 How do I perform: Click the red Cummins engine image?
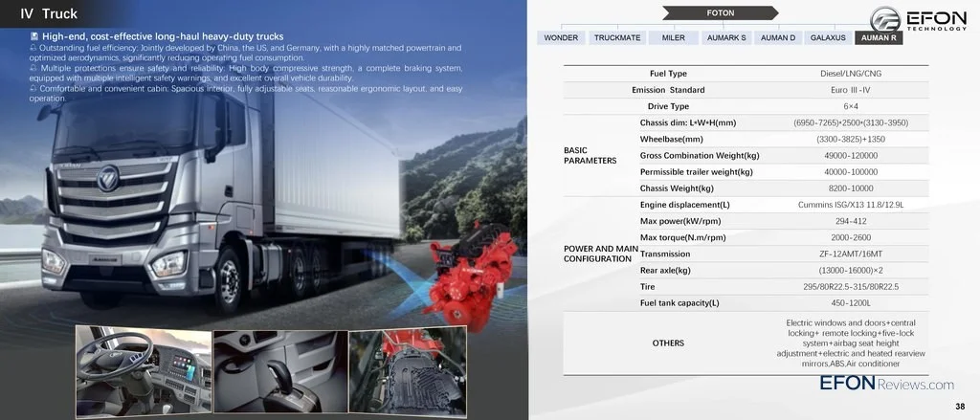point(473,276)
